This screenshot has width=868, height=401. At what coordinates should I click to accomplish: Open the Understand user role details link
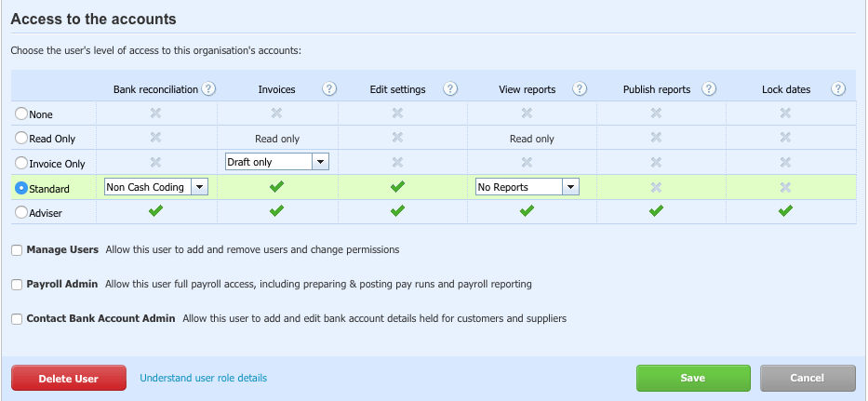click(x=203, y=378)
